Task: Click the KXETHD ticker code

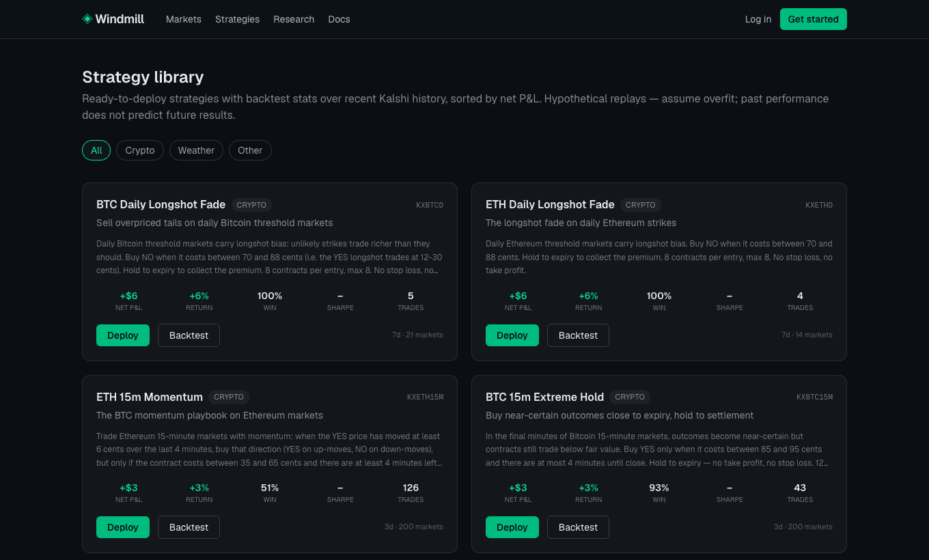Action: (819, 205)
